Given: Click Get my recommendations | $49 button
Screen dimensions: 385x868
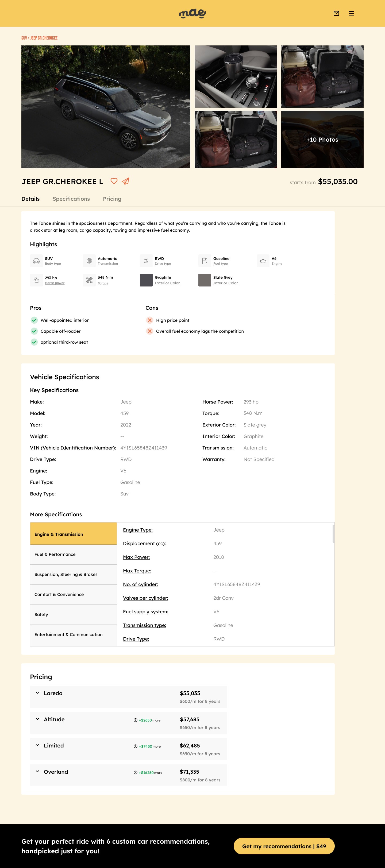Looking at the screenshot, I should [284, 846].
